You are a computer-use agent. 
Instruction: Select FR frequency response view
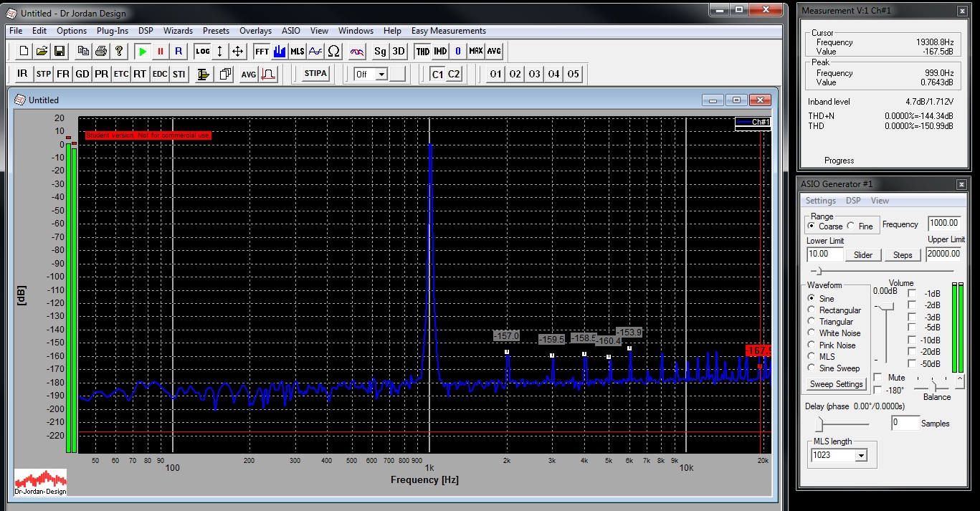[x=63, y=74]
